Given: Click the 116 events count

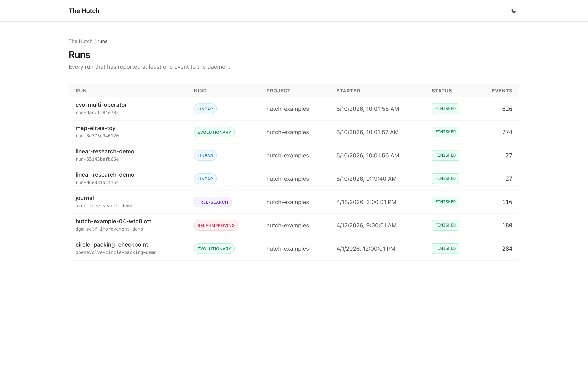Looking at the screenshot, I should [507, 202].
